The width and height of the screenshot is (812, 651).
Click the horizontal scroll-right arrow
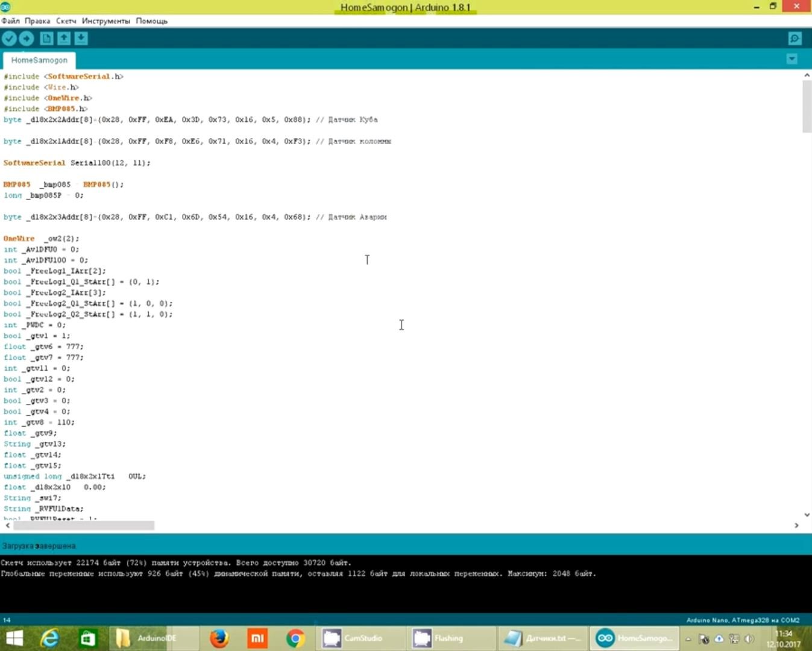tap(796, 526)
